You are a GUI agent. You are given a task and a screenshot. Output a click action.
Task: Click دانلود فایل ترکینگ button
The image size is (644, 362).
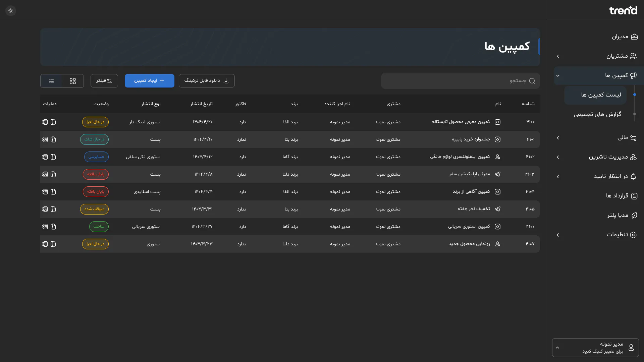pos(207,81)
